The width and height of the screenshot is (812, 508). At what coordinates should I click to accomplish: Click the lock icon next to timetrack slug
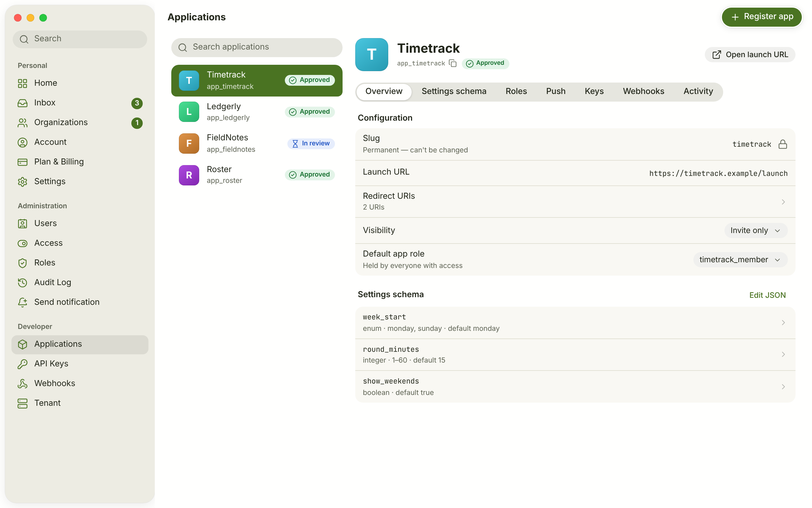(x=783, y=144)
